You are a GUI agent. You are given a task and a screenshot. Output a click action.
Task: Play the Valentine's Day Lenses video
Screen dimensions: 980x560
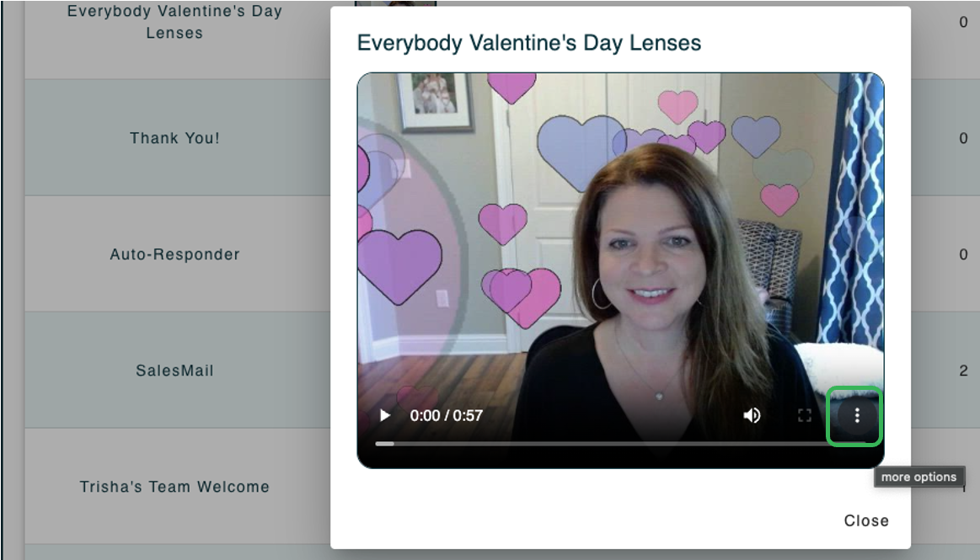(385, 415)
